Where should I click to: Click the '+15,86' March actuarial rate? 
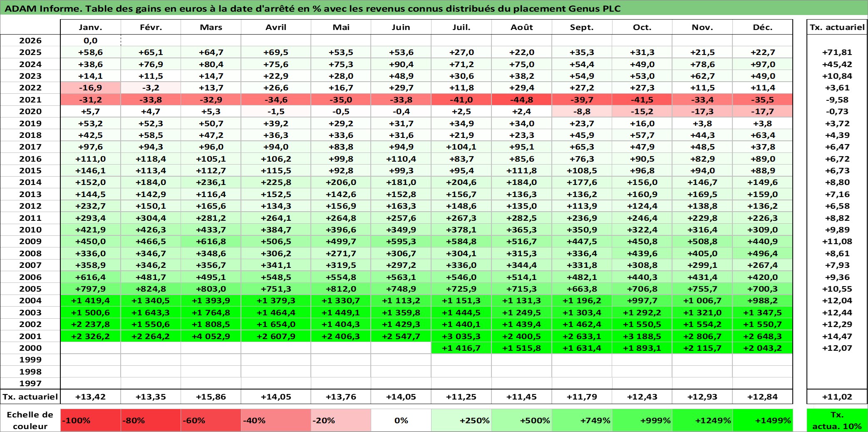click(x=211, y=397)
